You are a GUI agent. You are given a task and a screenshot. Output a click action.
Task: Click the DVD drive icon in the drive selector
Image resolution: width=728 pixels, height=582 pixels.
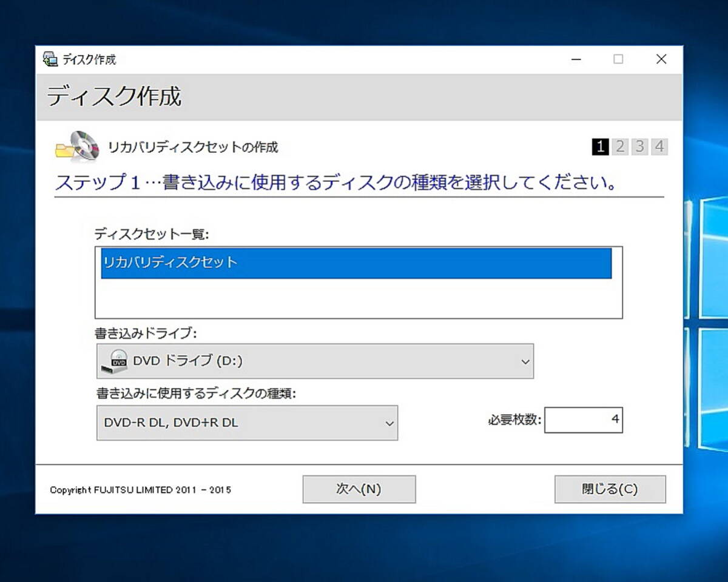(x=118, y=361)
